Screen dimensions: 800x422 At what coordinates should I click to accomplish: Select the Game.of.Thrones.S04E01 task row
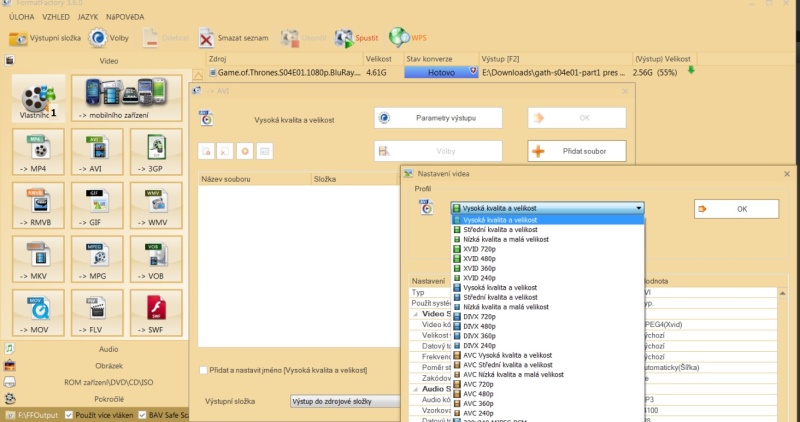click(x=286, y=72)
